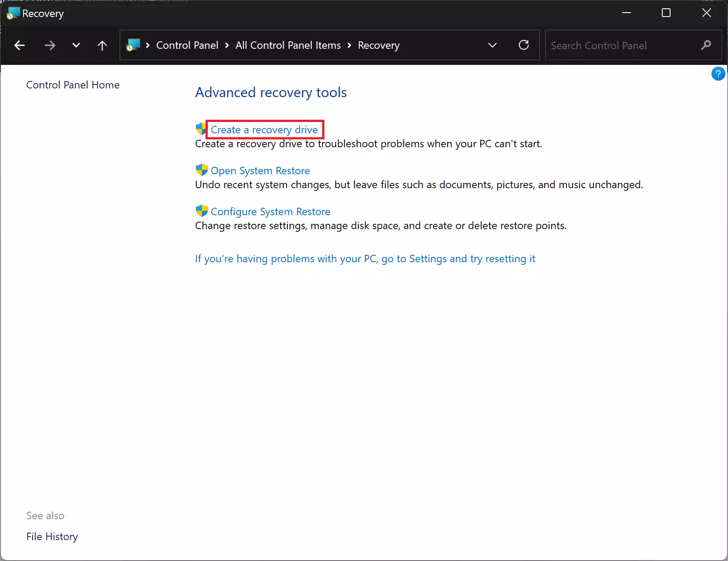Go back using the back arrow

[20, 45]
